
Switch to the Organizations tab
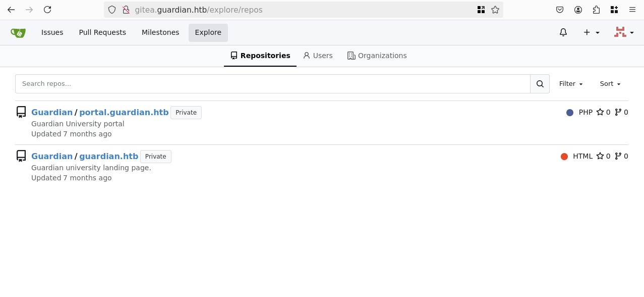coord(377,56)
